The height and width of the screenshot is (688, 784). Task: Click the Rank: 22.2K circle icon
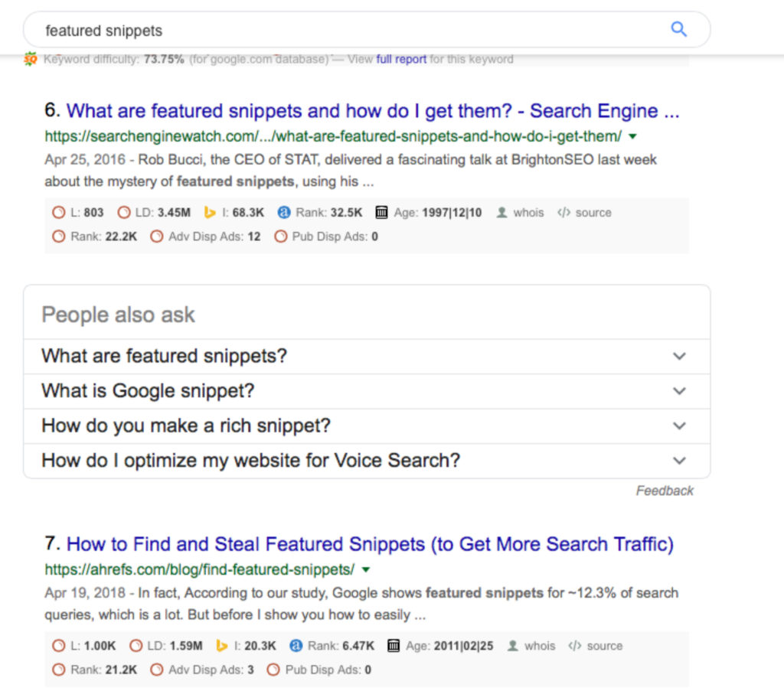(x=58, y=236)
